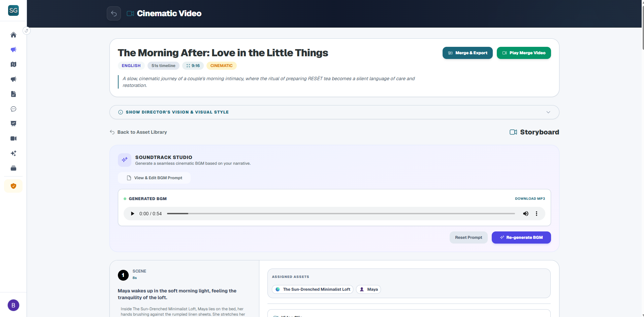
Task: Open the stacked cards sidebar icon
Action: point(13,168)
